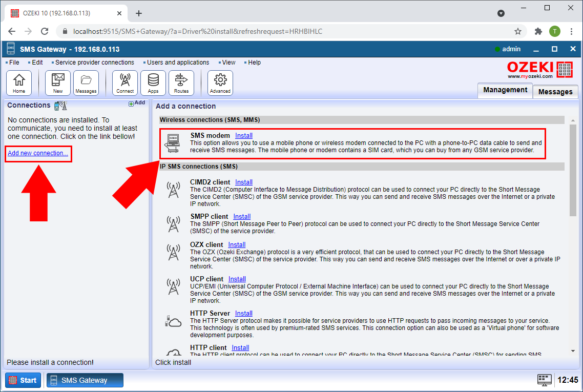Screen dimensions: 583x392
Task: Click the HTTP Server cloud icon
Action: 173,321
